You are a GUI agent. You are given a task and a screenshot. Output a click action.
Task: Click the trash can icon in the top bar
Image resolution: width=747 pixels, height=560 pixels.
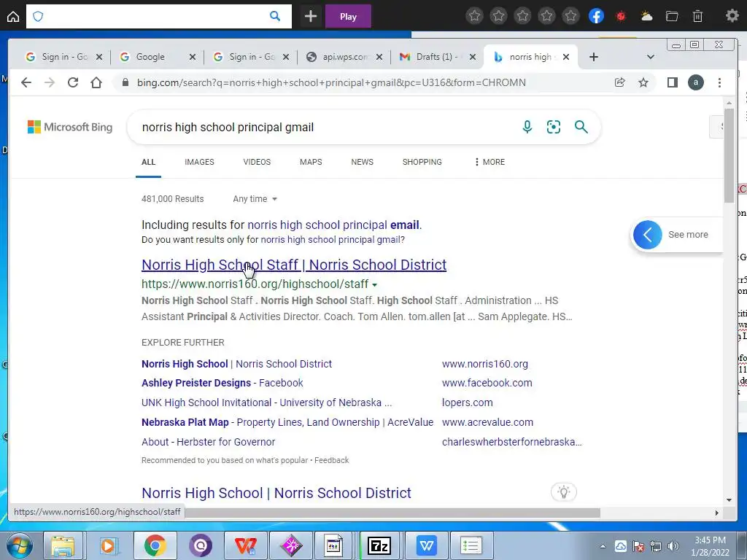pos(697,16)
